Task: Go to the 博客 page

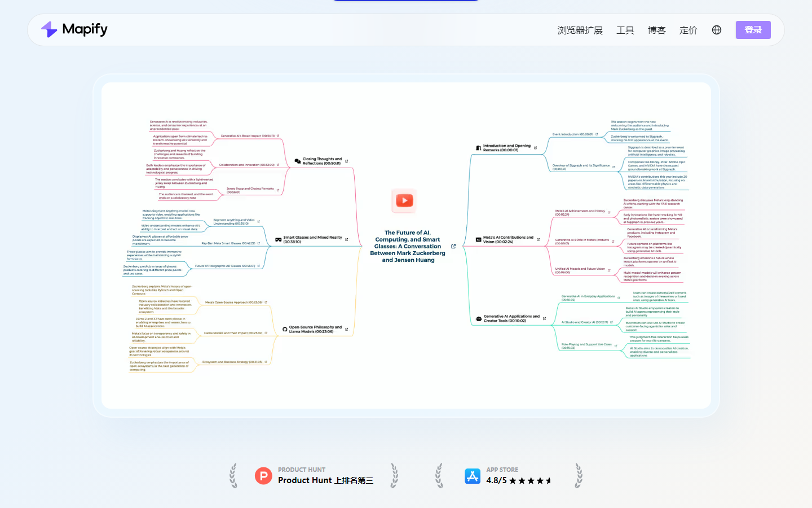Action: pos(657,30)
